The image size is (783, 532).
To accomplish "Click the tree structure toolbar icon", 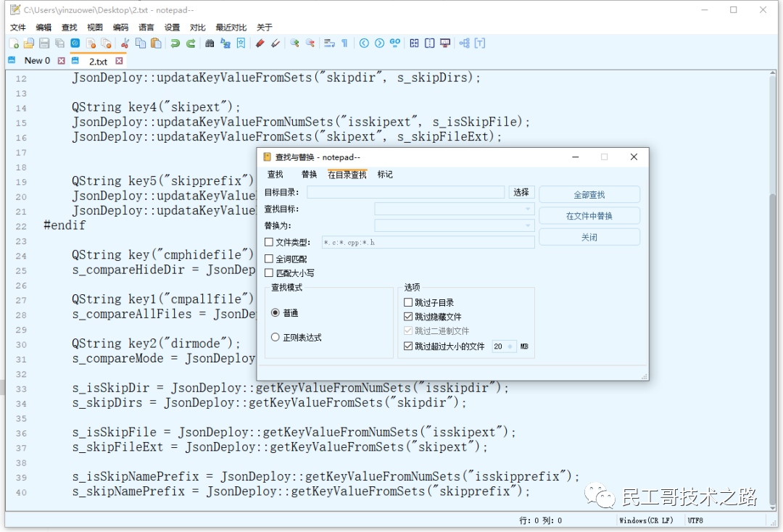I will [x=465, y=43].
